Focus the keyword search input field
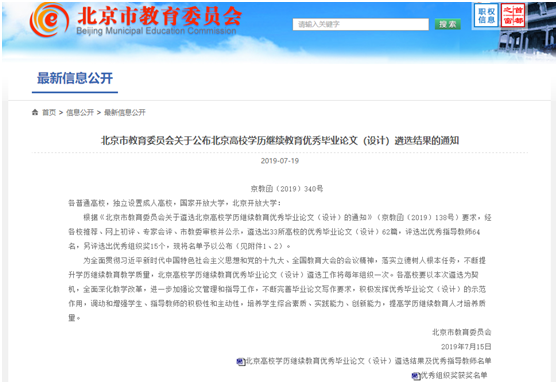 [x=360, y=24]
